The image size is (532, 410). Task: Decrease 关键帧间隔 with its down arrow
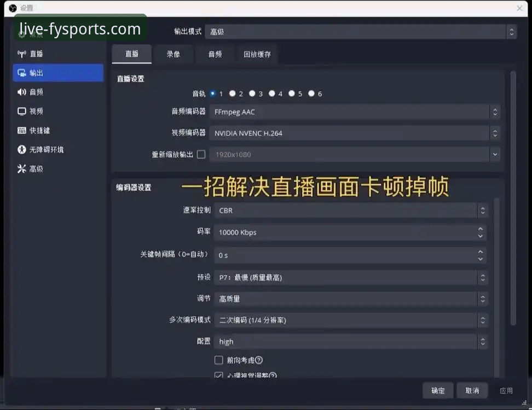click(x=481, y=259)
